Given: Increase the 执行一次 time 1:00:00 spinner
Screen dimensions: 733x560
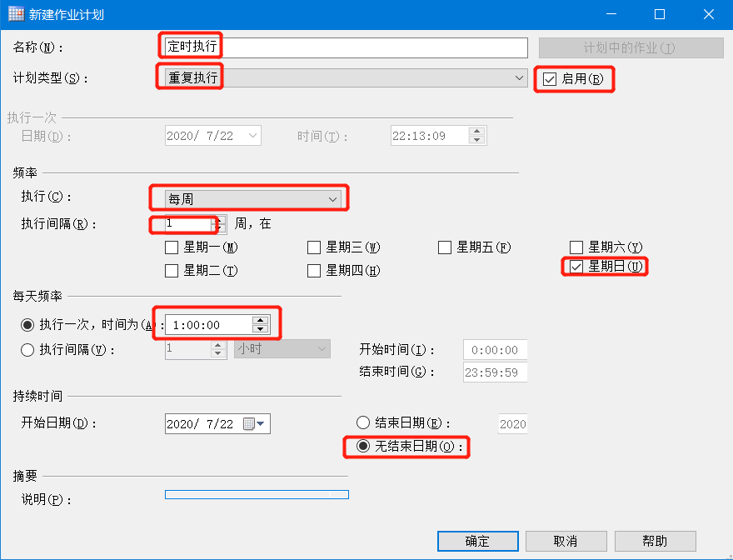Looking at the screenshot, I should [261, 321].
